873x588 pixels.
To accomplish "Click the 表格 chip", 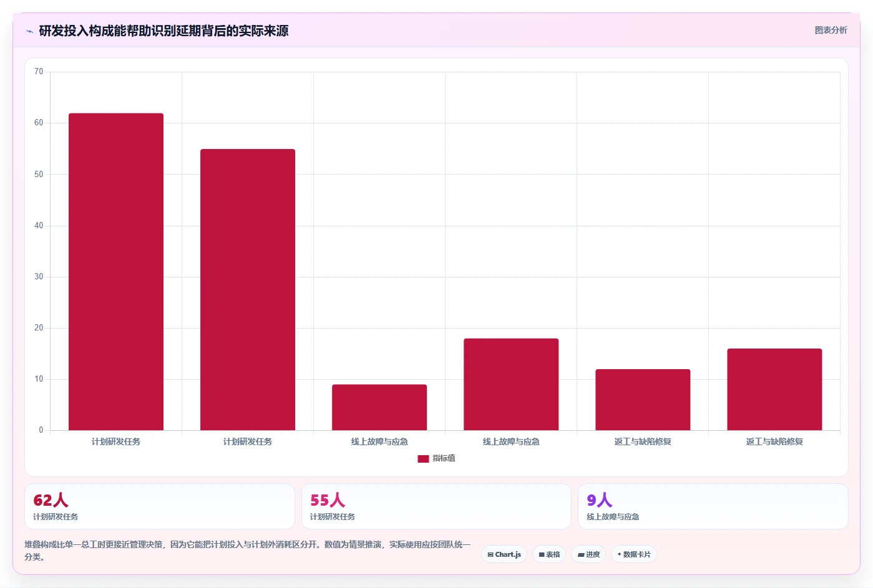I will click(x=549, y=554).
